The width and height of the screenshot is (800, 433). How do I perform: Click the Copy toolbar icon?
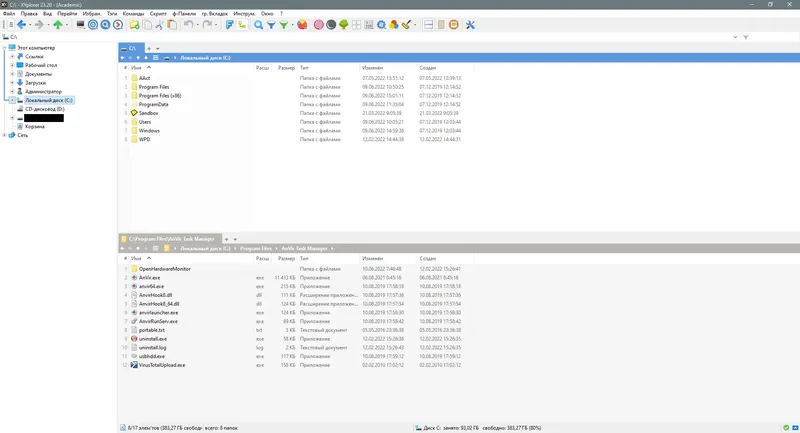pos(147,24)
